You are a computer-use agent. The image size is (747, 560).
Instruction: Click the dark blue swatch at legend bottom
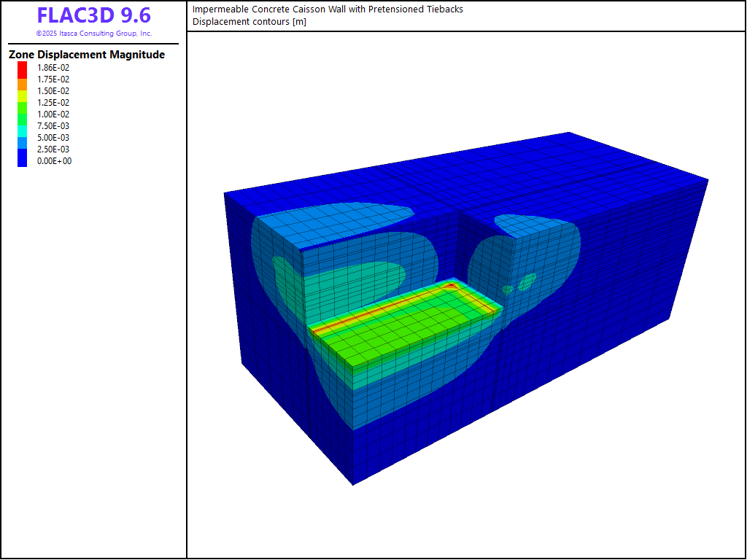coord(23,159)
